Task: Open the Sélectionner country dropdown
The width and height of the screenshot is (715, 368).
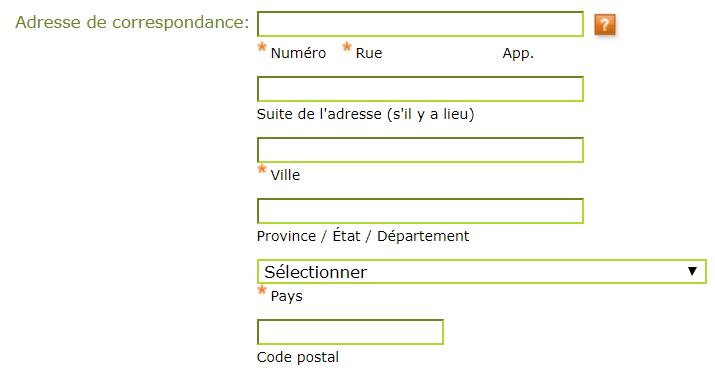Action: [482, 272]
